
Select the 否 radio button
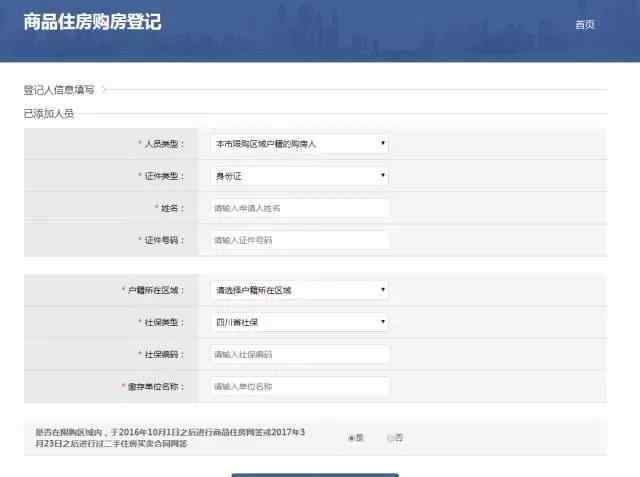(x=390, y=438)
